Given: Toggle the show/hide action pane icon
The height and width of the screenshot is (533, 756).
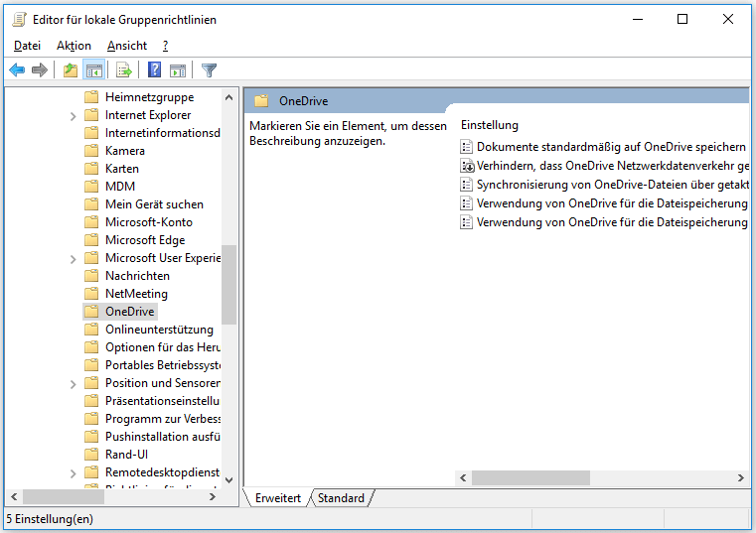Looking at the screenshot, I should click(x=178, y=70).
